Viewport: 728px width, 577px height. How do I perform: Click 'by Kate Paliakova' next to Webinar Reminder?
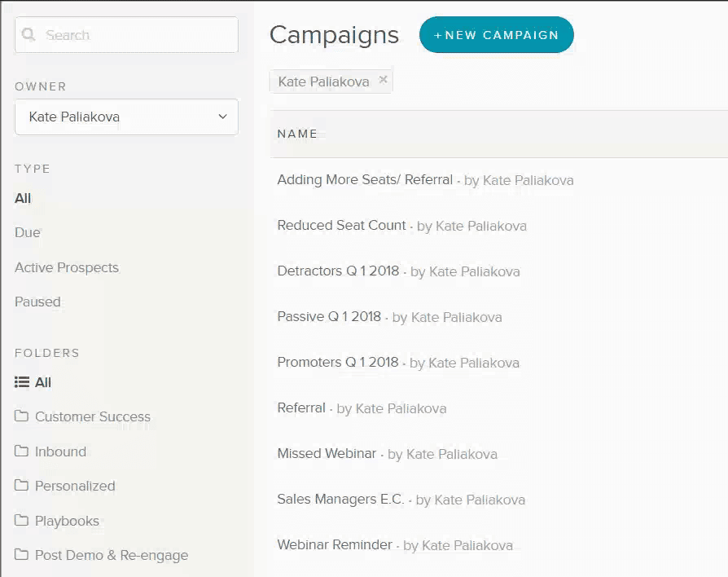(458, 545)
